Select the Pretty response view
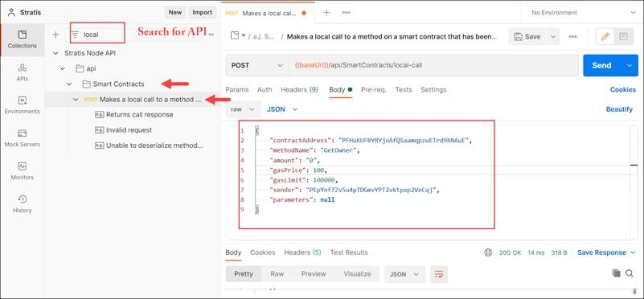 [x=244, y=274]
